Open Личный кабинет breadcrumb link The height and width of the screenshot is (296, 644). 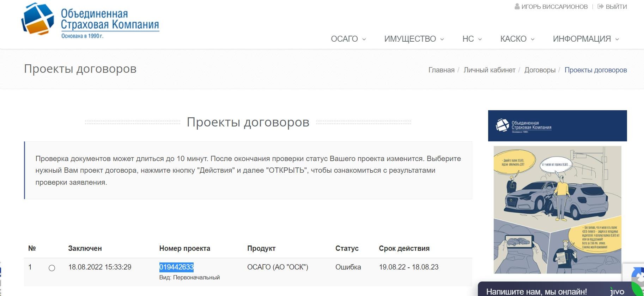(x=489, y=70)
